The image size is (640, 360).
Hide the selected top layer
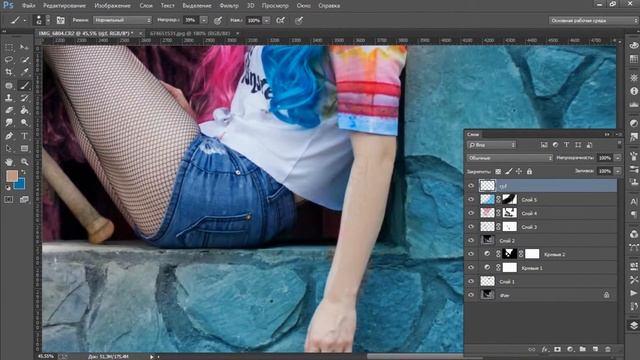point(471,186)
